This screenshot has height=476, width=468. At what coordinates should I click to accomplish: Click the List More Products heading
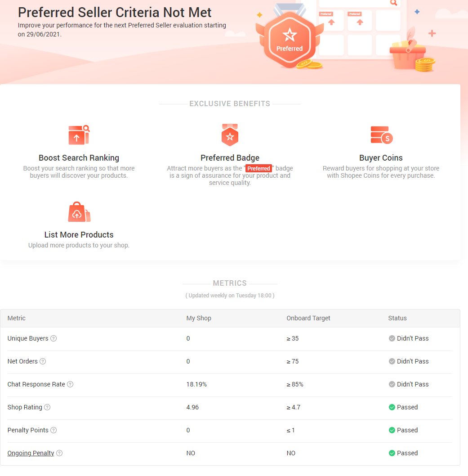click(79, 235)
